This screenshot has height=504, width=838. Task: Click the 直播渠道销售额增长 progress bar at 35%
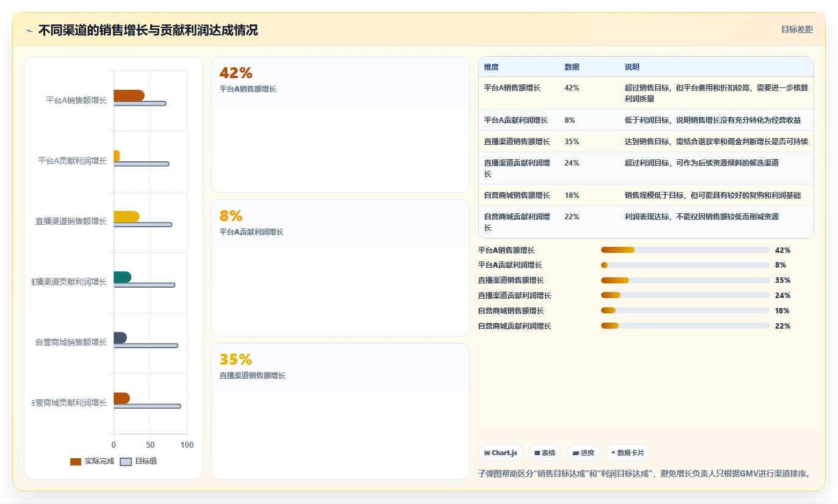click(x=685, y=280)
